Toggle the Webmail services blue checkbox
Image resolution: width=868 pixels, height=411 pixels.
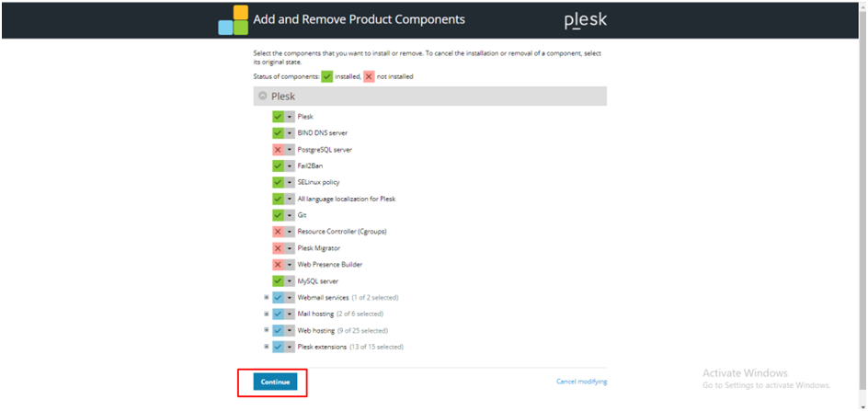[x=278, y=298]
